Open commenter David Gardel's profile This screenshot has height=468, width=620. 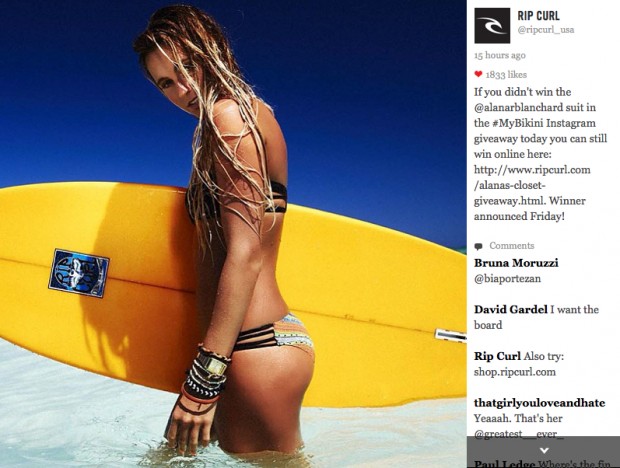pos(510,309)
